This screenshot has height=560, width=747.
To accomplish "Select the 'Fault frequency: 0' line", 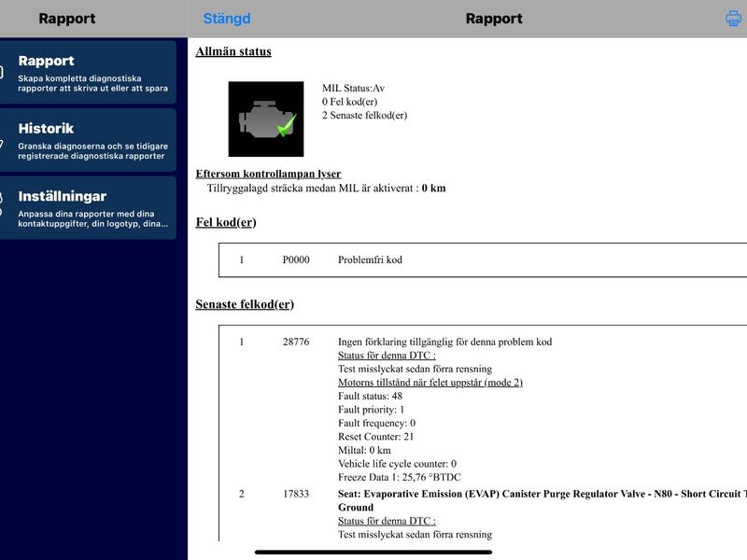I will click(377, 423).
